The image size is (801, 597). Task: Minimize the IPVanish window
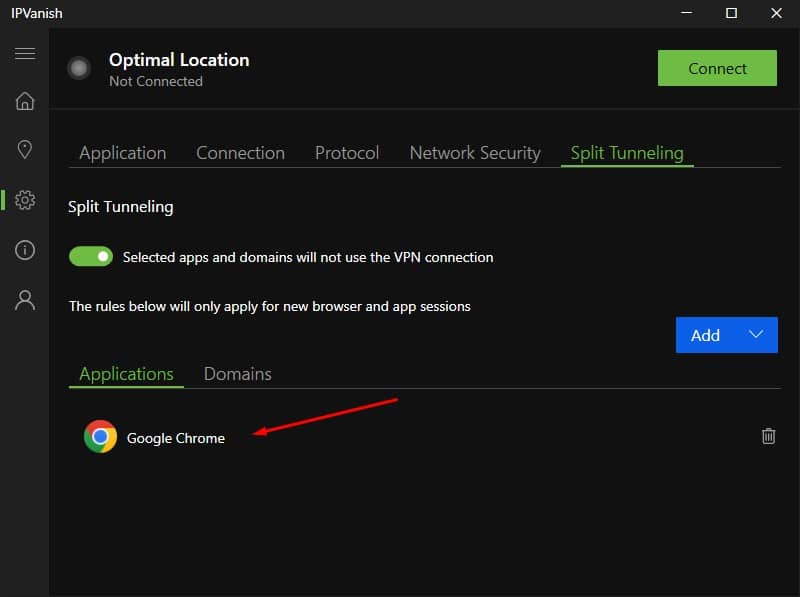687,13
